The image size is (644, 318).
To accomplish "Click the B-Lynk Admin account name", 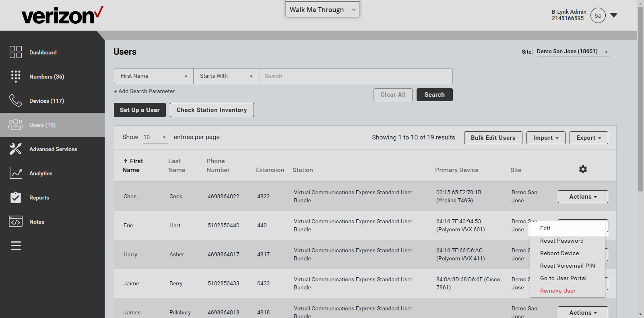I will [x=569, y=12].
